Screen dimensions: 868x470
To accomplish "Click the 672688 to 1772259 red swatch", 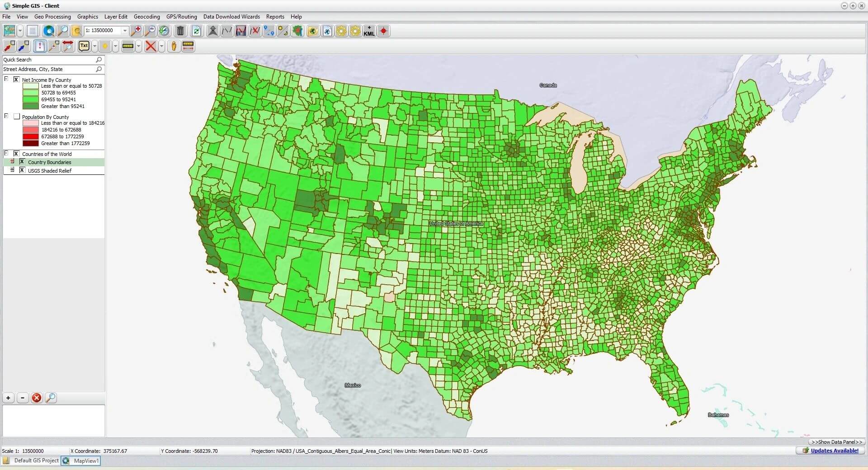I will pos(31,136).
